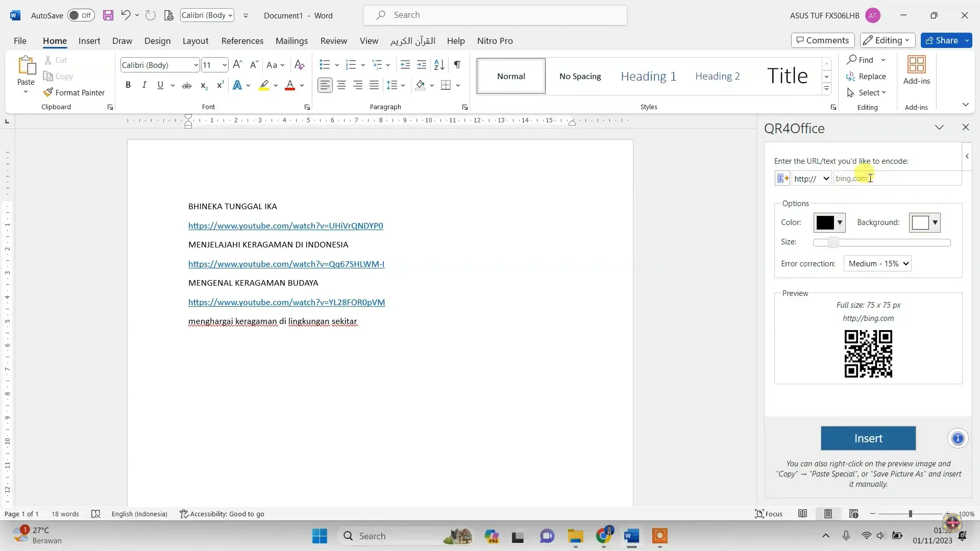Save the document with the floppy disk icon
Screen dimensions: 980x551
[x=108, y=15]
